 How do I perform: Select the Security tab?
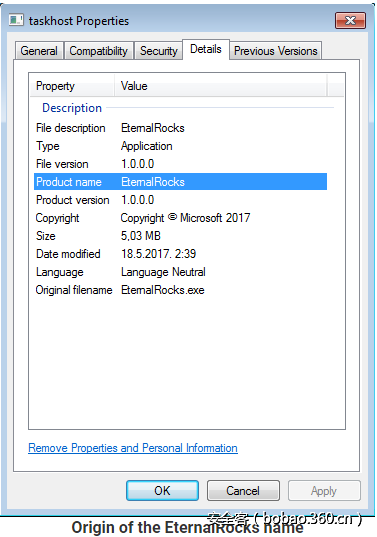click(x=159, y=51)
